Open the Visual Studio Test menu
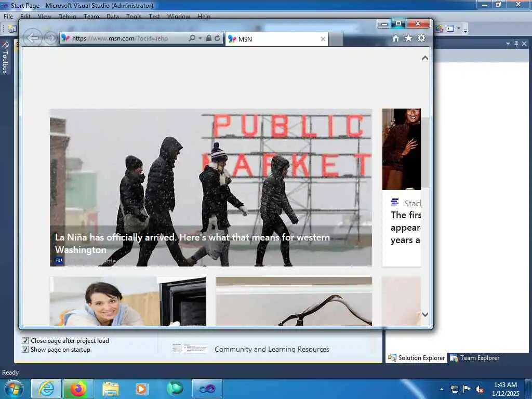 [x=154, y=16]
